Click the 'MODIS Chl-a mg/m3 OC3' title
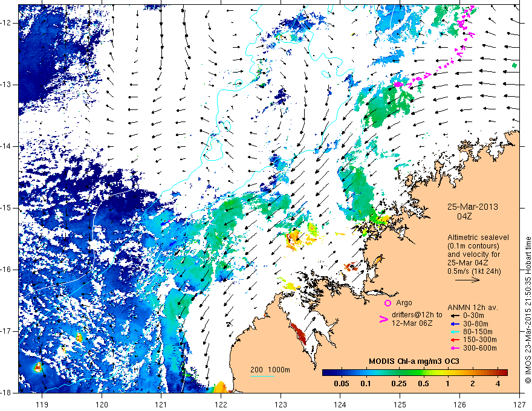 pyautogui.click(x=414, y=361)
